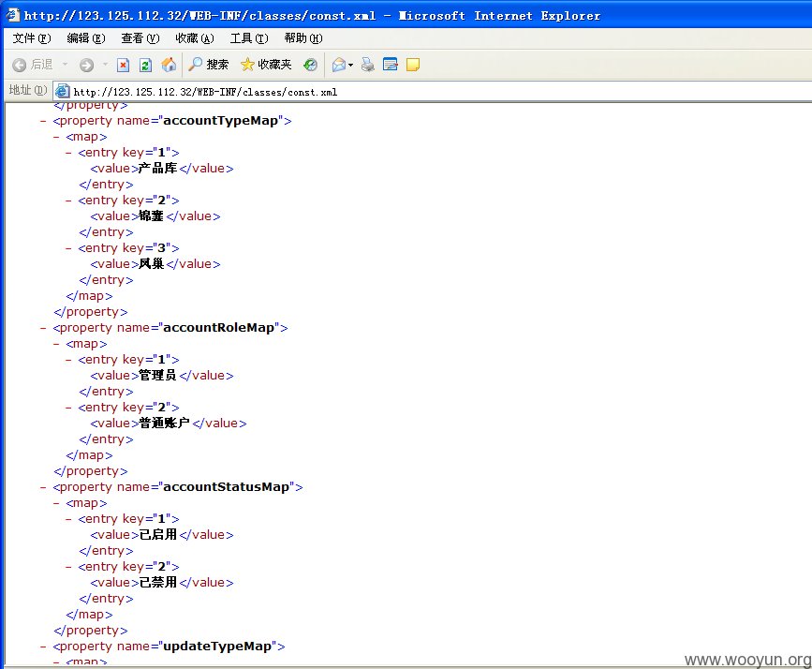This screenshot has width=812, height=669.
Task: Open the 查看(V) menu
Action: tap(140, 38)
